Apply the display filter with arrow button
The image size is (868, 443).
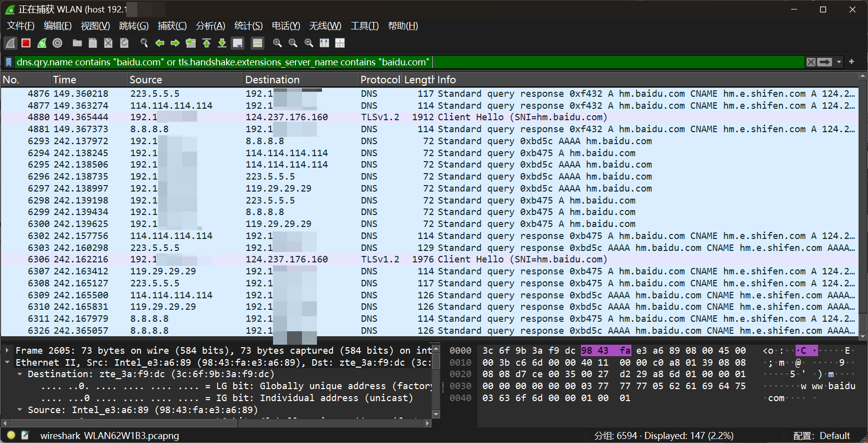click(825, 62)
